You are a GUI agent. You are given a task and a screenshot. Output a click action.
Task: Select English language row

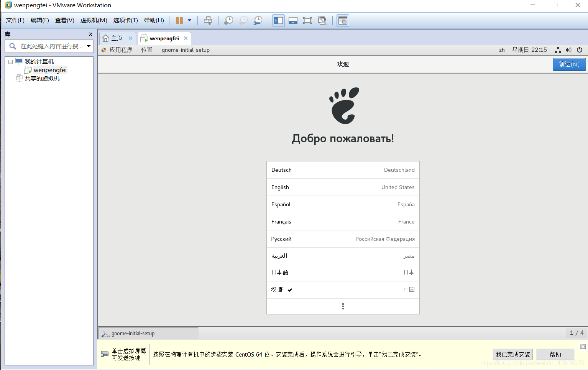click(x=343, y=187)
